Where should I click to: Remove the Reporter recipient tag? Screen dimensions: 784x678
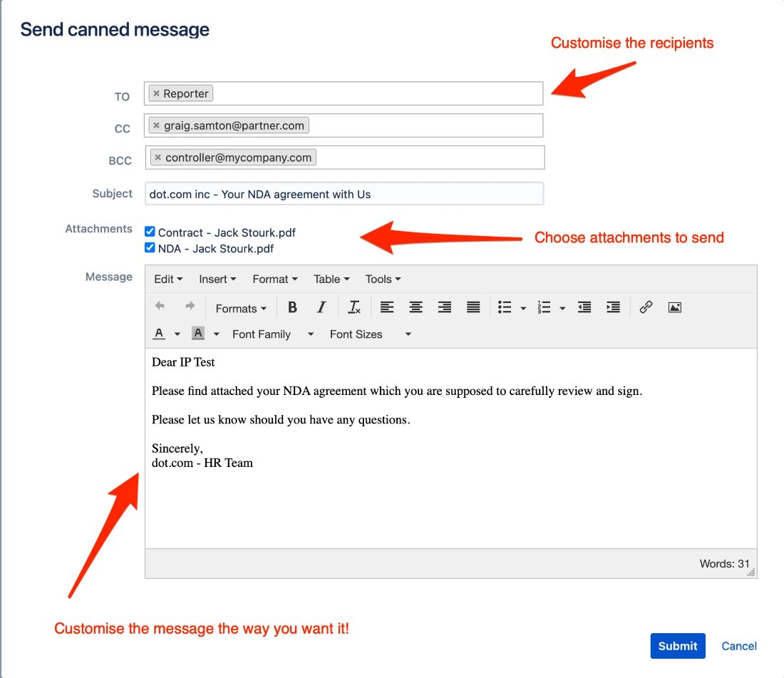(x=156, y=93)
